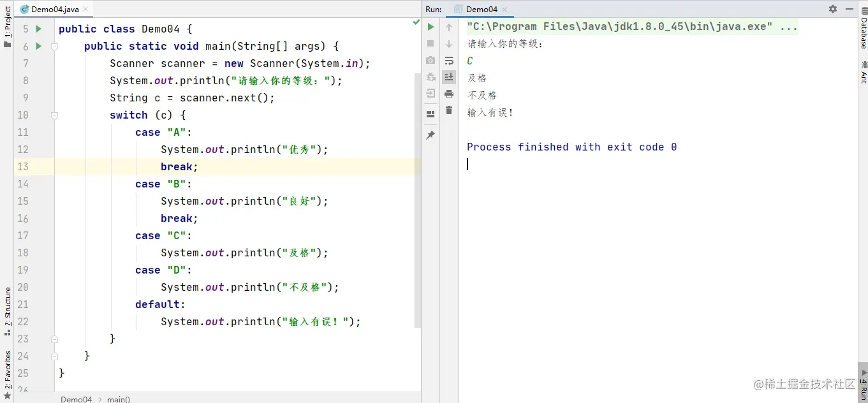Image resolution: width=868 pixels, height=403 pixels.
Task: Click console output '不及格'
Action: [x=482, y=95]
